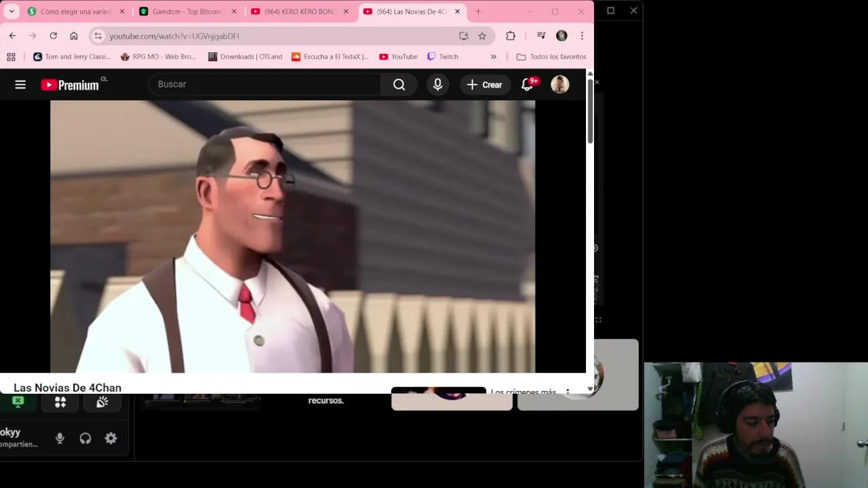Open the Chrome three-dot menu
This screenshot has width=868, height=488.
click(582, 36)
